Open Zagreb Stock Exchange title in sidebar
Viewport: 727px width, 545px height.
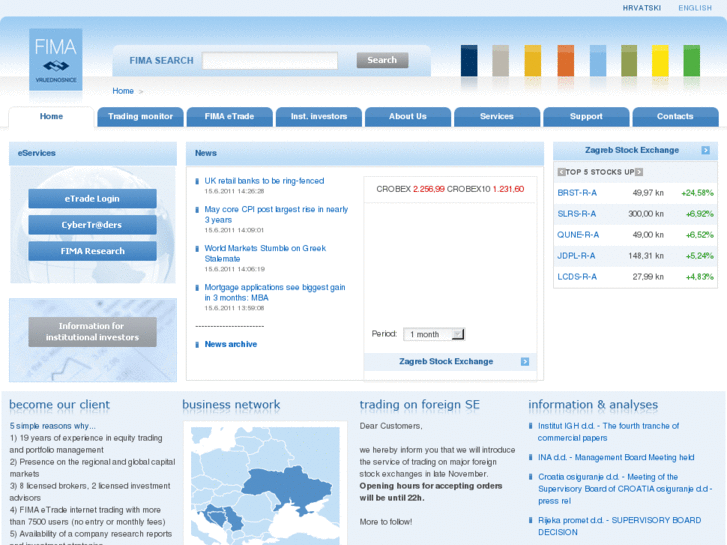631,150
